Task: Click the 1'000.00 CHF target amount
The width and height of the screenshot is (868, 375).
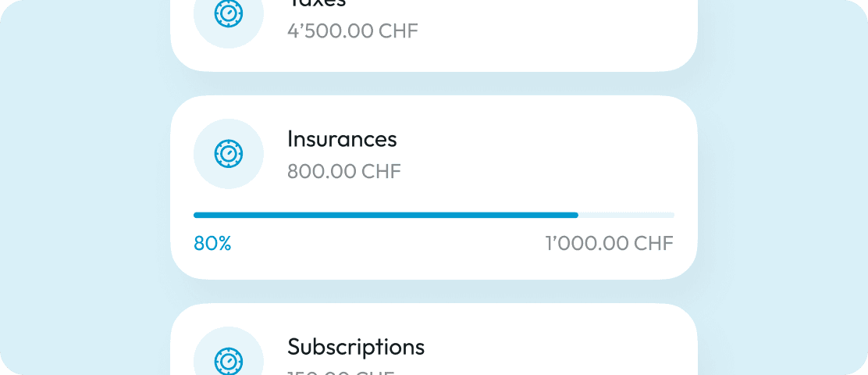Action: coord(610,243)
